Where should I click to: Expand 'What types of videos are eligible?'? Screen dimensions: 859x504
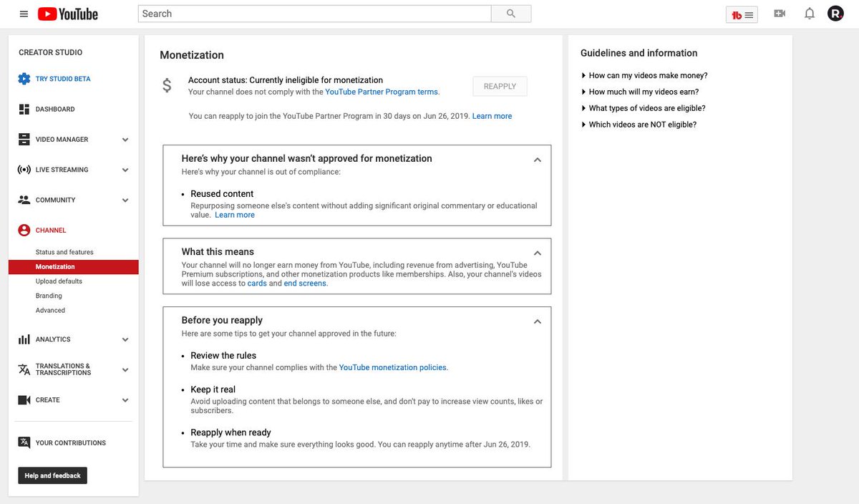[643, 108]
